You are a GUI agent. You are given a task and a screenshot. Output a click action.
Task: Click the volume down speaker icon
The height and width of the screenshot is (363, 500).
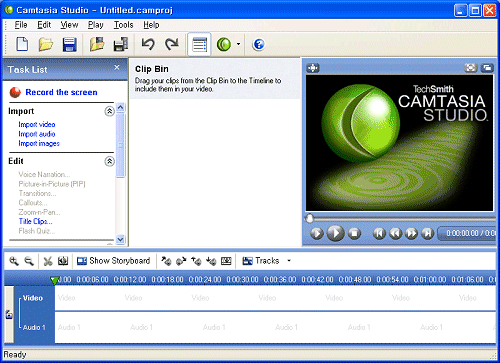[x=211, y=261]
